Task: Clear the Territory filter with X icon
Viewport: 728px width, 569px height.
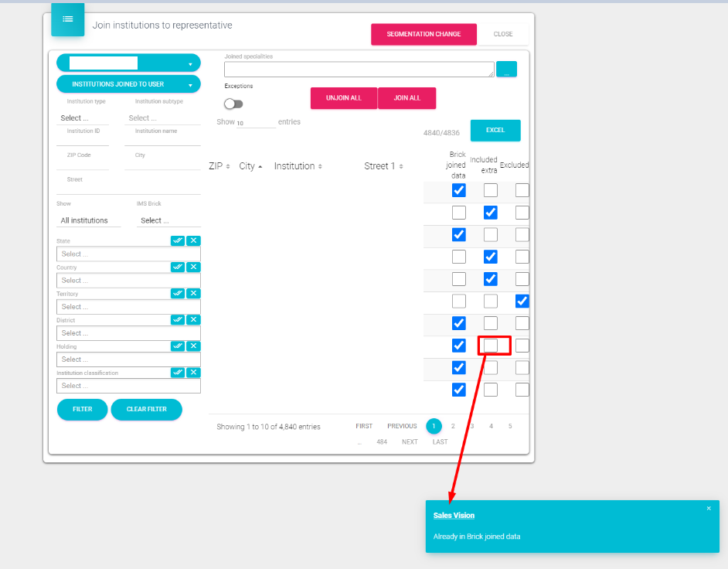Action: click(x=193, y=293)
